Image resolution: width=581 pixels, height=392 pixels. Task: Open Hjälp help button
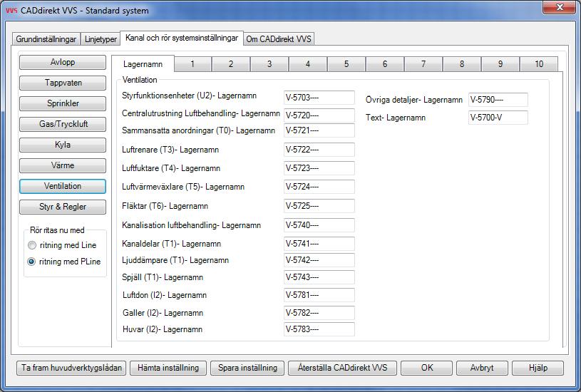tap(538, 368)
